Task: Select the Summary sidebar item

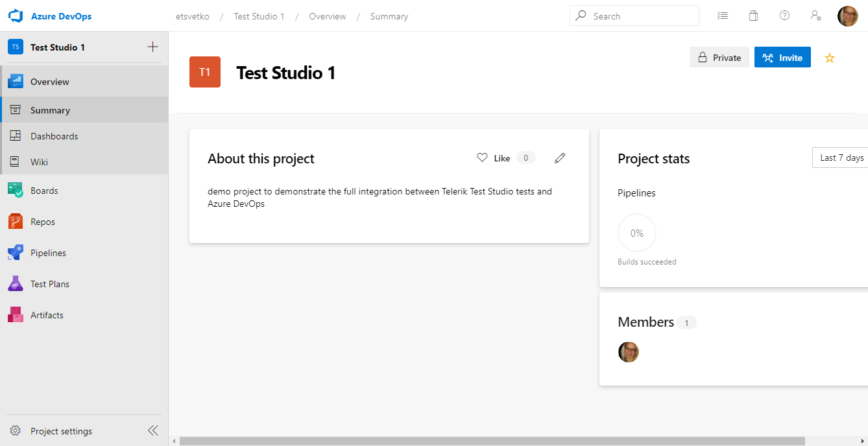Action: tap(84, 110)
